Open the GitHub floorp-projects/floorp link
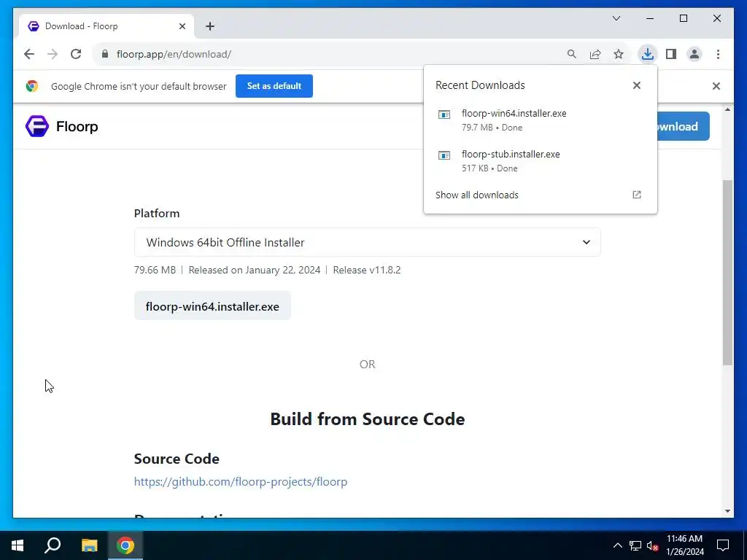Viewport: 747px width, 560px height. point(241,481)
